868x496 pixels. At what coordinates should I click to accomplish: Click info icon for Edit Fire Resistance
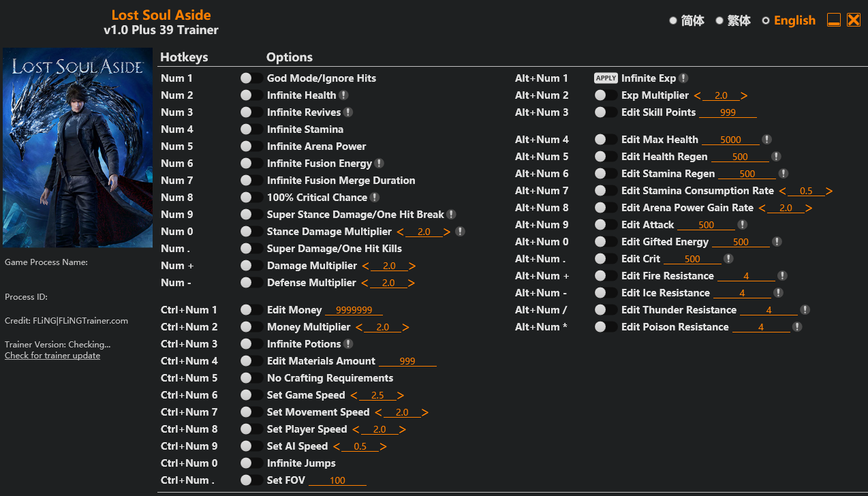click(x=782, y=276)
